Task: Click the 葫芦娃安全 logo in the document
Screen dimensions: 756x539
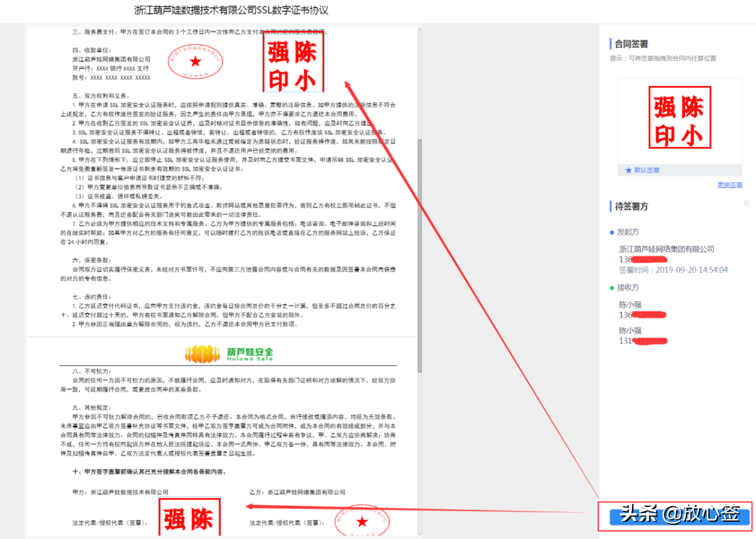Action: [229, 354]
